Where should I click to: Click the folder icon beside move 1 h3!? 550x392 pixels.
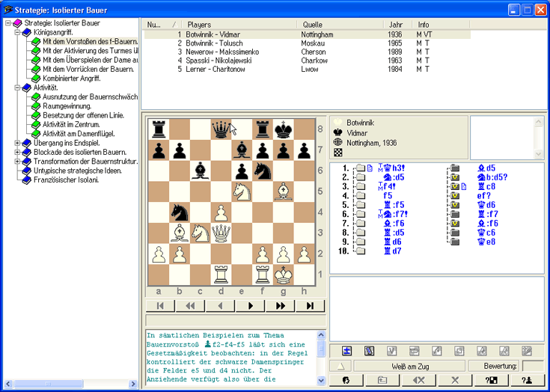click(361, 168)
